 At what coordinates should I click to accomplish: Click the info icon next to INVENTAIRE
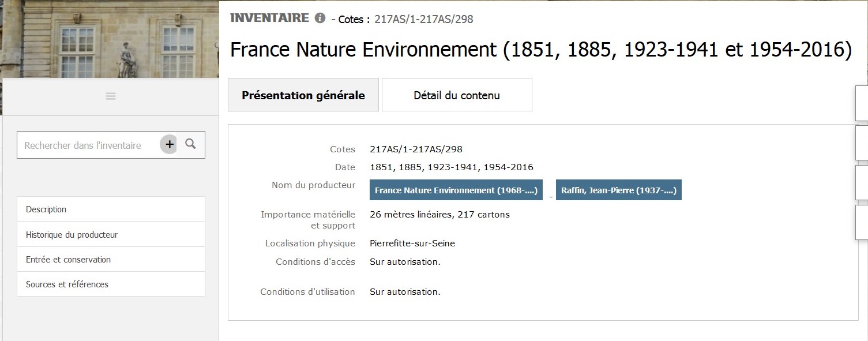coord(320,18)
